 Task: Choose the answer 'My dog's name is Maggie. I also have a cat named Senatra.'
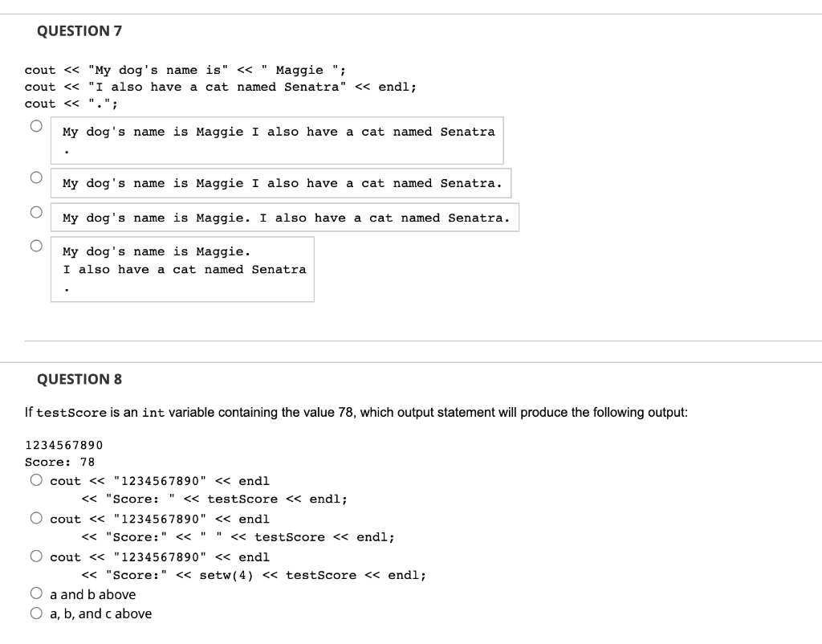pyautogui.click(x=36, y=210)
